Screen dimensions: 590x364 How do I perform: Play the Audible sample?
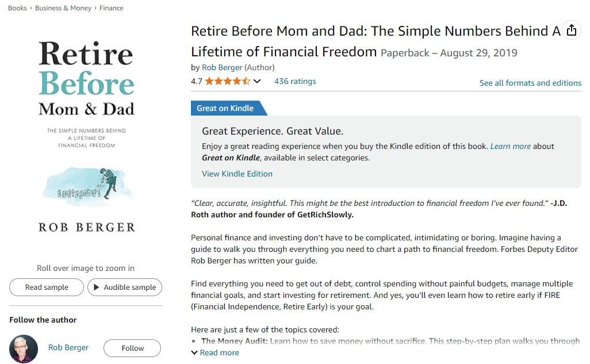click(x=125, y=287)
